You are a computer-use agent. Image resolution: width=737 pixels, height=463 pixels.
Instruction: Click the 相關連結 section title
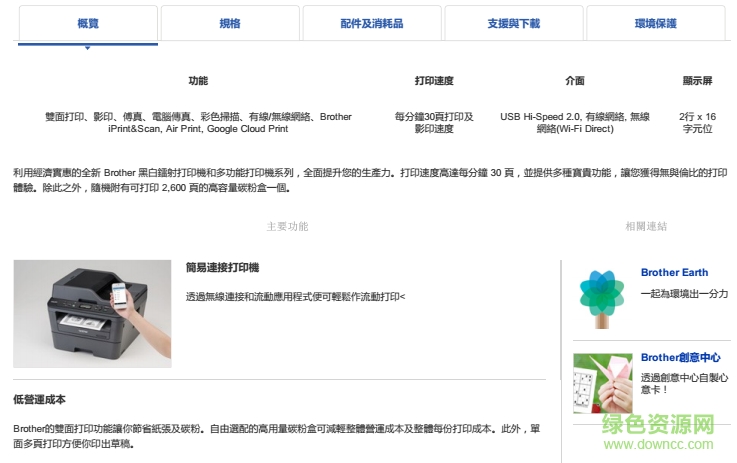coord(646,227)
